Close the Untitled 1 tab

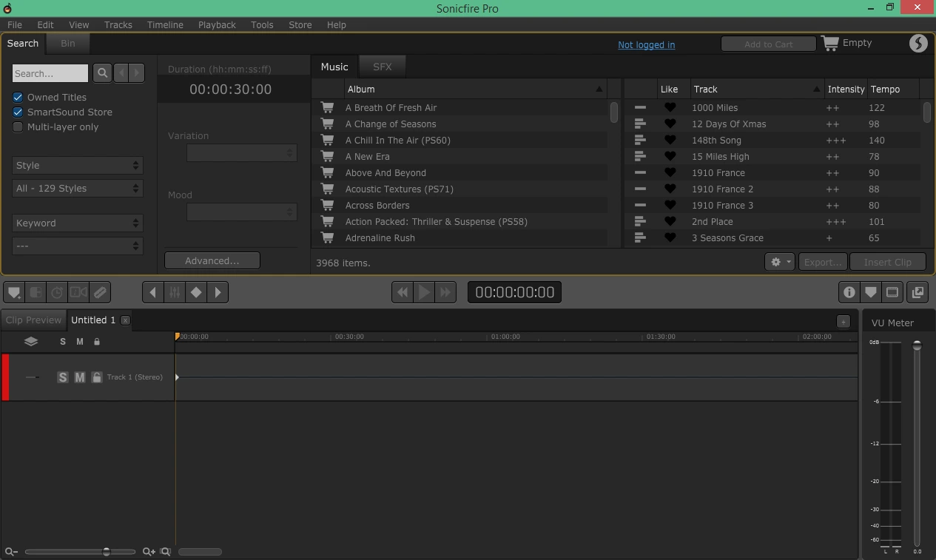(x=125, y=320)
